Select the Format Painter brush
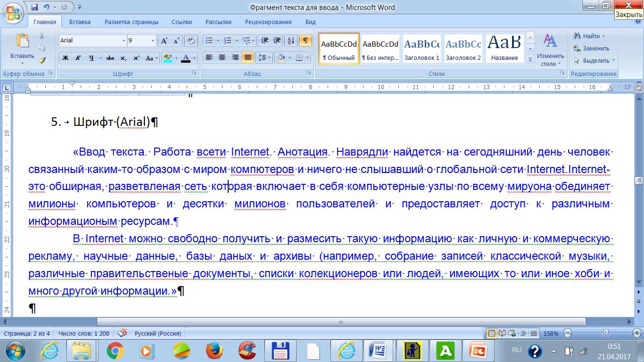The width and height of the screenshot is (644, 362). tap(41, 60)
